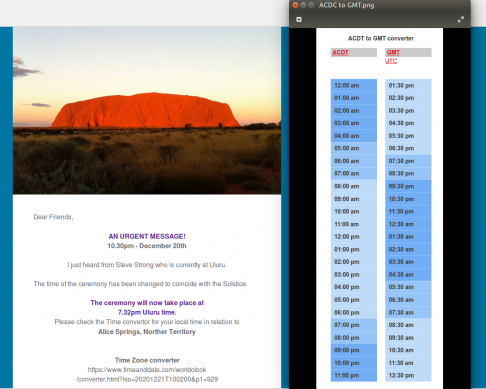This screenshot has width=486, height=389.
Task: Close the ACDC to GMT.png window
Action: [x=295, y=5]
